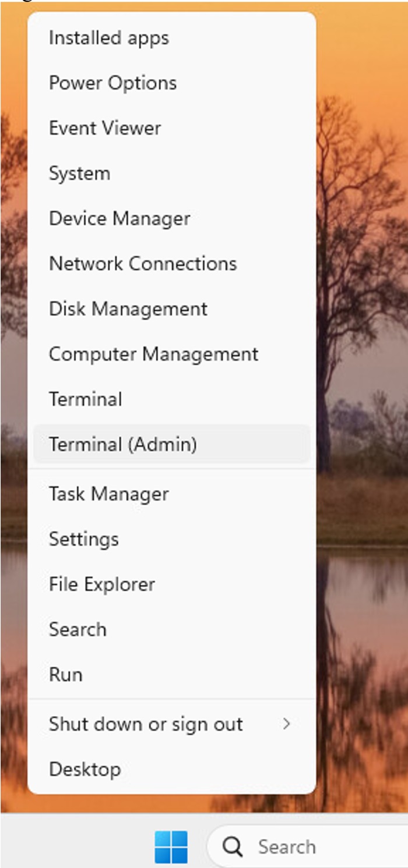Open the Settings app
The image size is (408, 868).
coord(83,539)
